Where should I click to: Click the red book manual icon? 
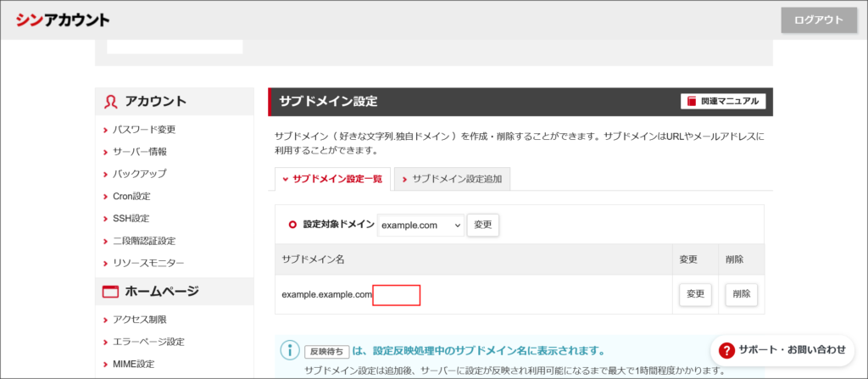[692, 102]
